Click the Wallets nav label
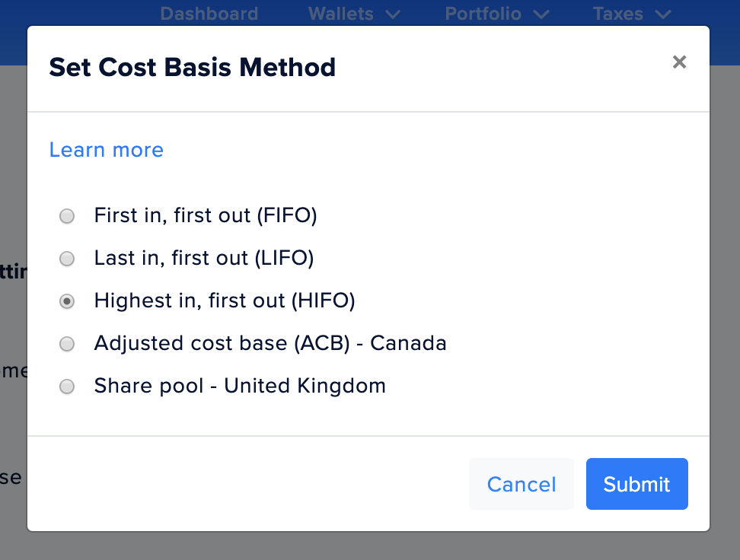Viewport: 740px width, 560px height. tap(341, 14)
